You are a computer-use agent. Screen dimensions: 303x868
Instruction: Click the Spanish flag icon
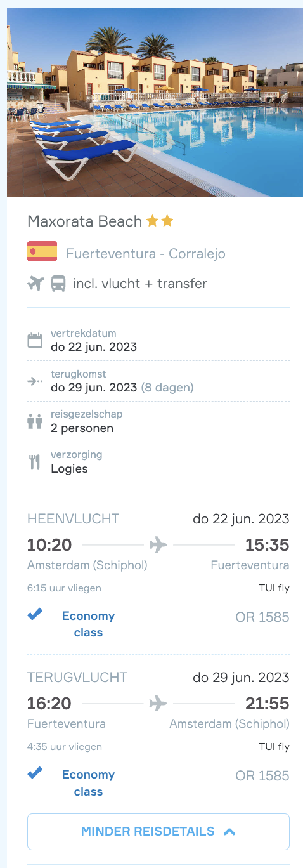coord(42,252)
